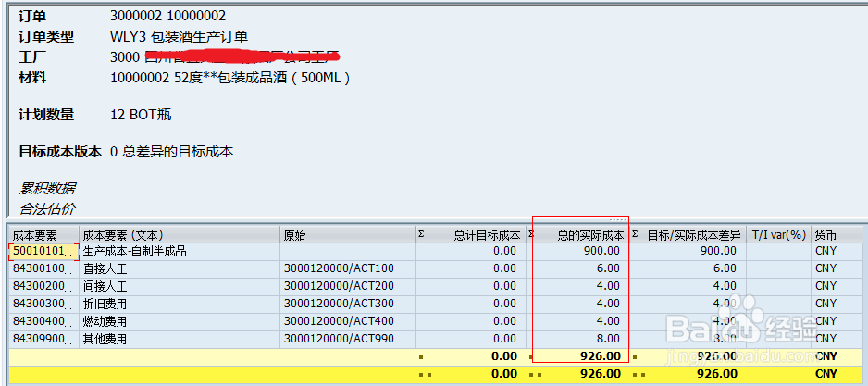Click actual cost 6.00 in 直接人工 row
Viewport: 868px width, 386px height.
[x=608, y=268]
